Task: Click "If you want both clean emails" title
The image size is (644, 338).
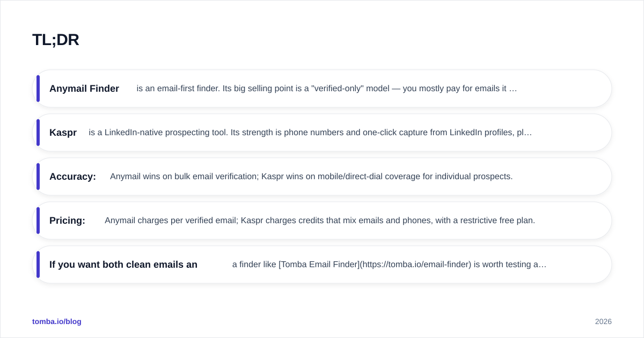Action: [123, 264]
